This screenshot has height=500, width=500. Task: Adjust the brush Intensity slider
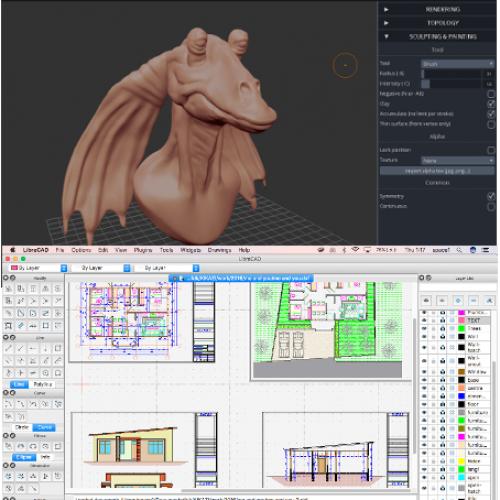pyautogui.click(x=451, y=84)
